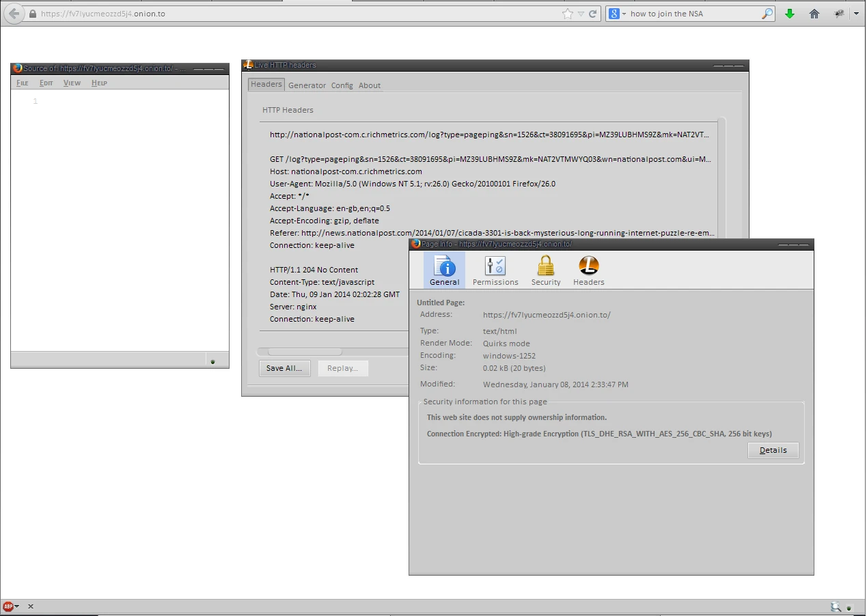Select the 'Server: nginx' line
This screenshot has height=616, width=867.
pyautogui.click(x=293, y=307)
